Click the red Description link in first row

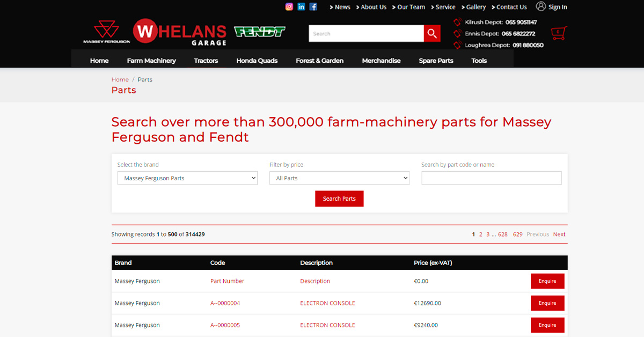pyautogui.click(x=315, y=281)
